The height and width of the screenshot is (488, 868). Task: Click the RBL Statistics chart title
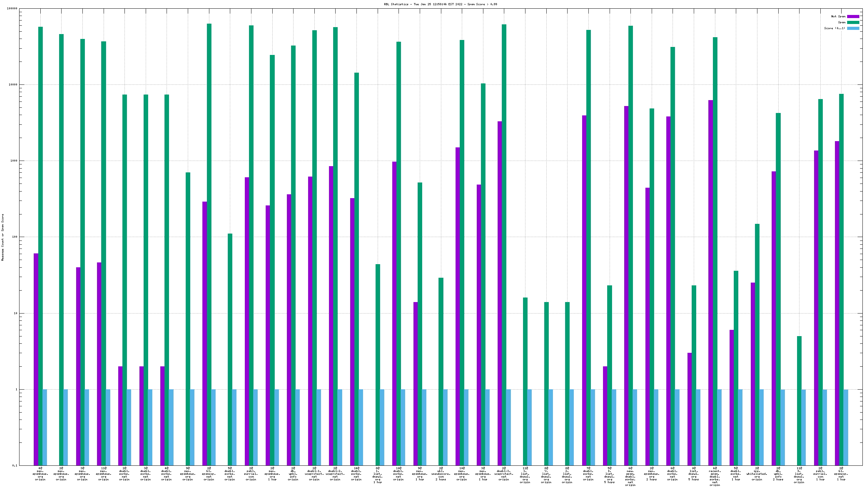(440, 4)
